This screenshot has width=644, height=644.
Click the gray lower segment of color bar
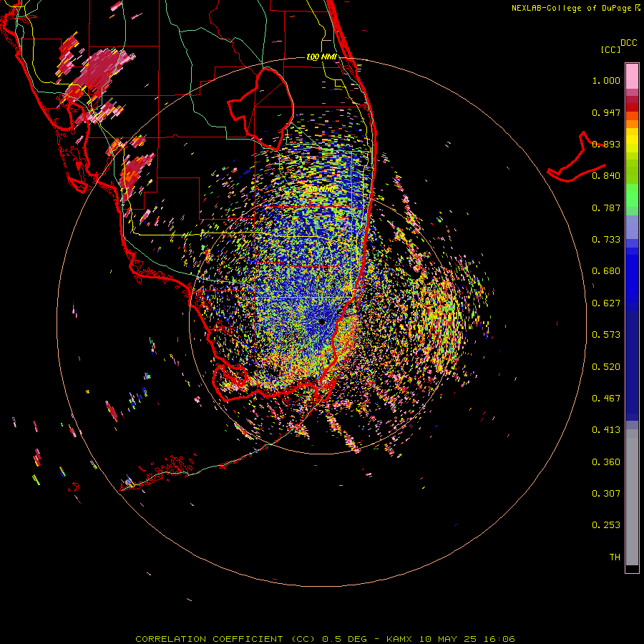click(632, 497)
